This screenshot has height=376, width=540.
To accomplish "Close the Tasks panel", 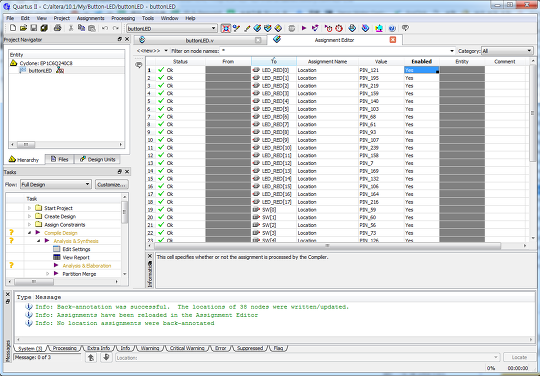I will pyautogui.click(x=127, y=171).
